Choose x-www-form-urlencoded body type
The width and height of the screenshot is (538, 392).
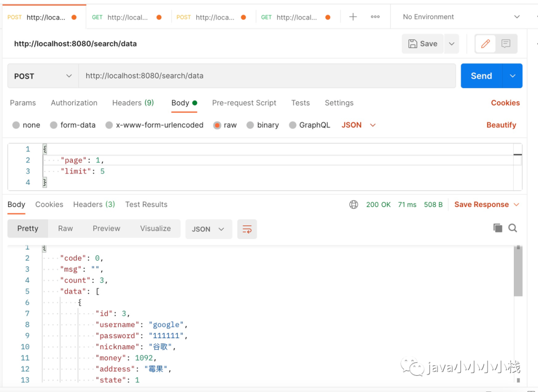point(154,125)
